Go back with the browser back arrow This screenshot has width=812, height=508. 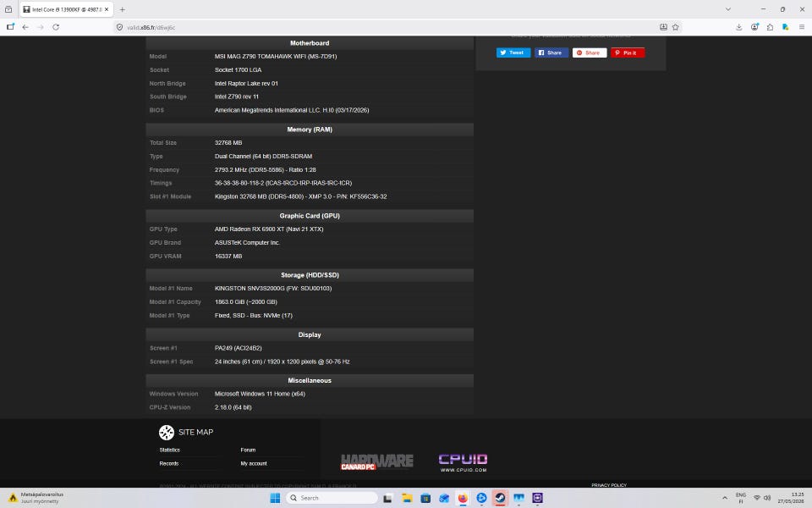[x=25, y=27]
